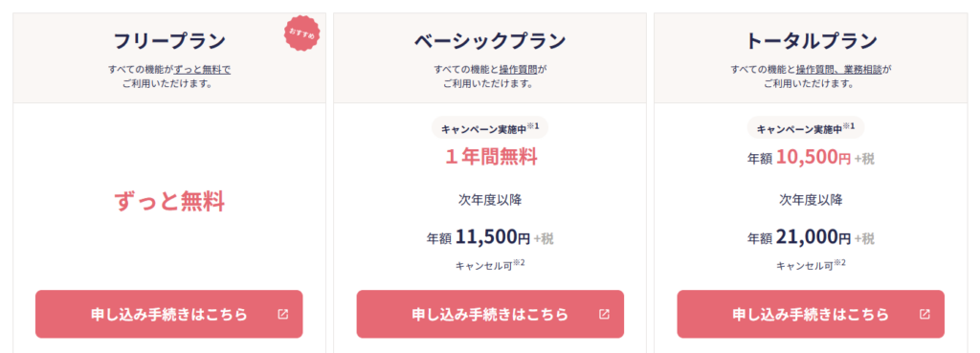Viewport: 980px width, 353px height.
Task: Click external-link icon on トータルプラン apply button
Action: [924, 315]
